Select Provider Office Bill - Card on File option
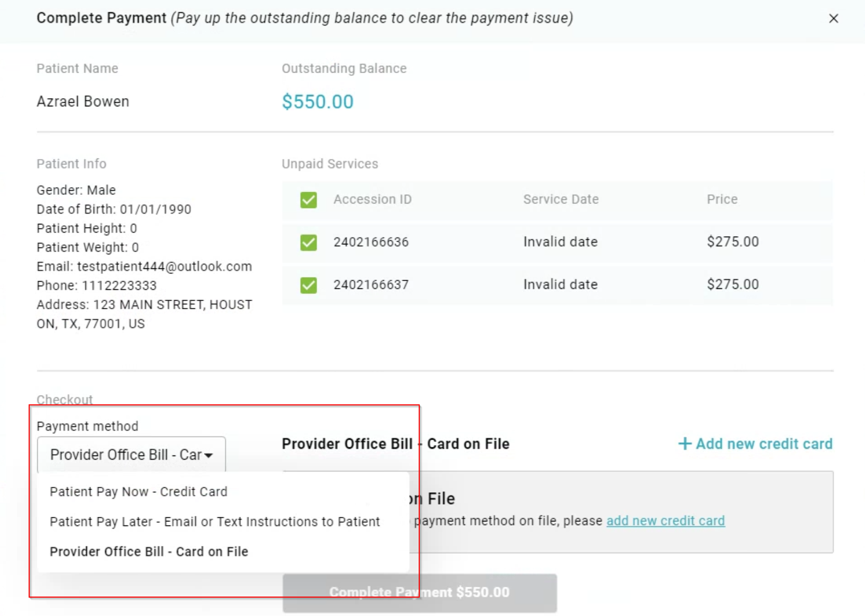Image resolution: width=865 pixels, height=616 pixels. click(x=149, y=552)
